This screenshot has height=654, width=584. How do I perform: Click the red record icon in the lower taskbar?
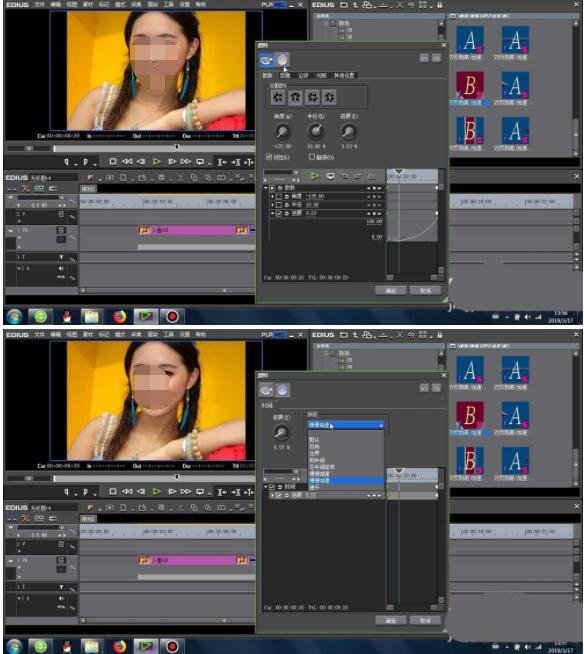[172, 647]
